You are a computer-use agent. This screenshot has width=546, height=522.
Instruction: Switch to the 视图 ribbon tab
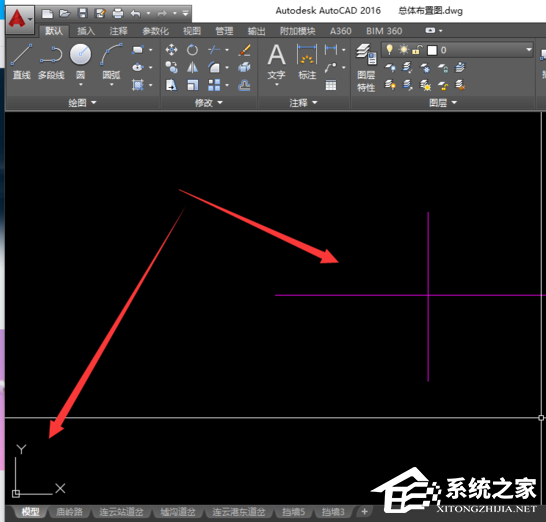(x=192, y=31)
